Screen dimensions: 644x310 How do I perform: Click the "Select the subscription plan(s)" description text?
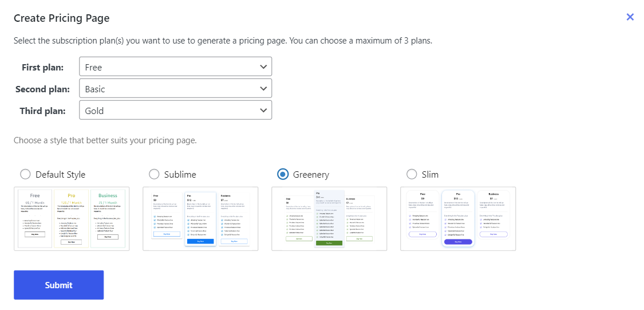(223, 41)
